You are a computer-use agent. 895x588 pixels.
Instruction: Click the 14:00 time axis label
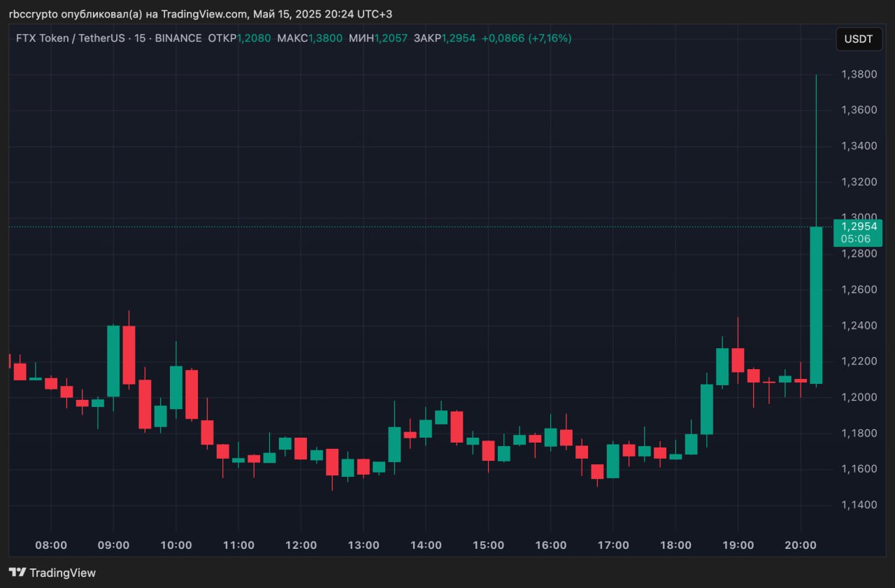426,545
